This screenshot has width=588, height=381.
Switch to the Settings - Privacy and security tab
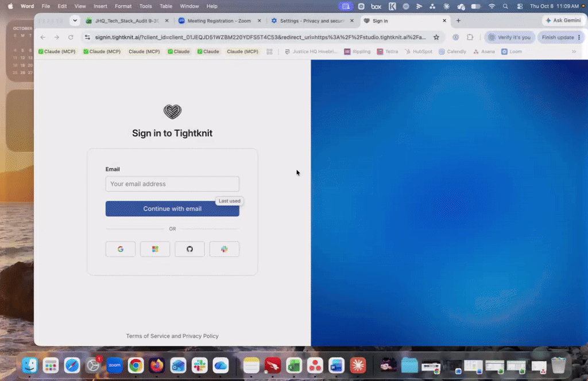312,21
